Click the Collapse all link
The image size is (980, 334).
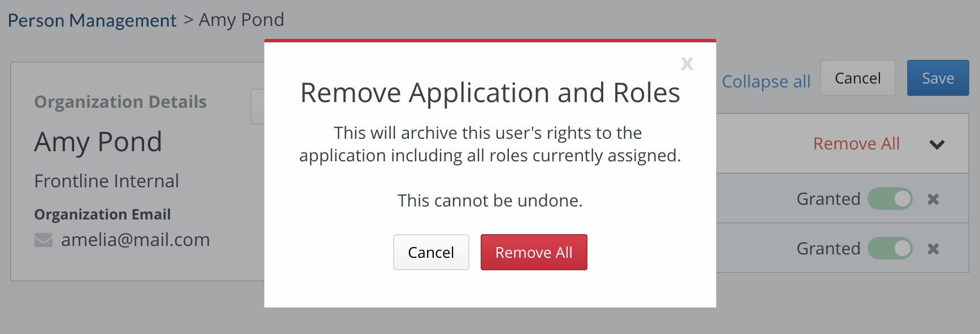tap(766, 82)
